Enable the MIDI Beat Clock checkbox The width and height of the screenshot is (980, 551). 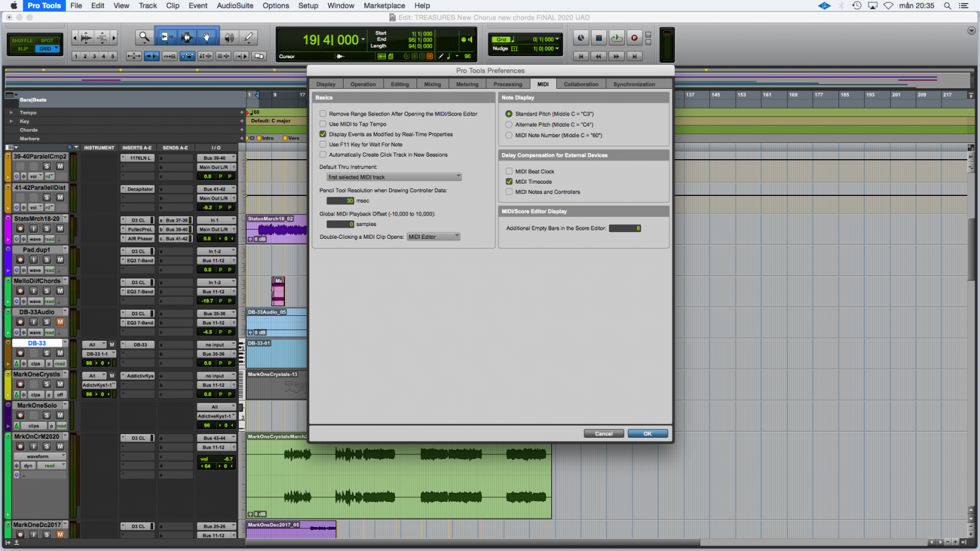pos(509,171)
